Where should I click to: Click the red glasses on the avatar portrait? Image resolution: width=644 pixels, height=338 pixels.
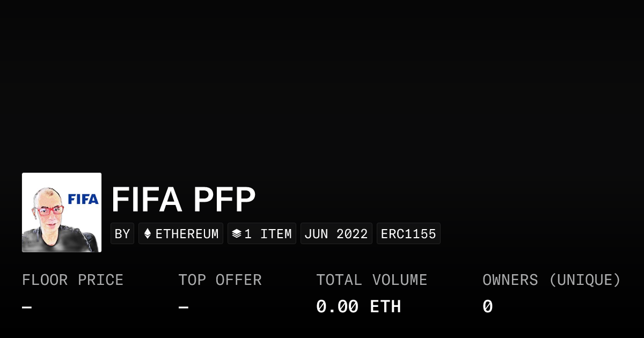[48, 210]
